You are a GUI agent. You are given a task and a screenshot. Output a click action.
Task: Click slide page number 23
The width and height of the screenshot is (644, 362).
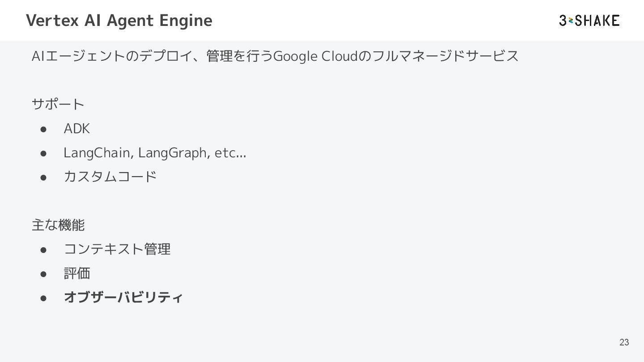point(624,342)
